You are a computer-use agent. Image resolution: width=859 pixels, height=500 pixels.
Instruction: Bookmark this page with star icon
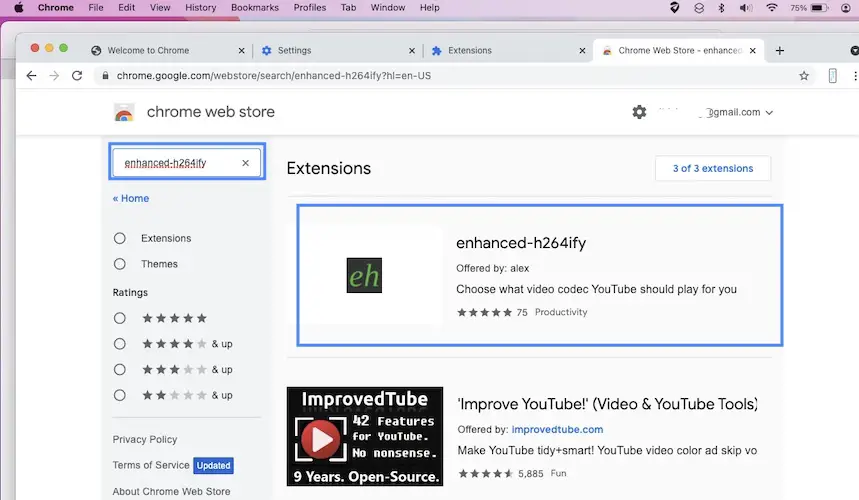804,76
